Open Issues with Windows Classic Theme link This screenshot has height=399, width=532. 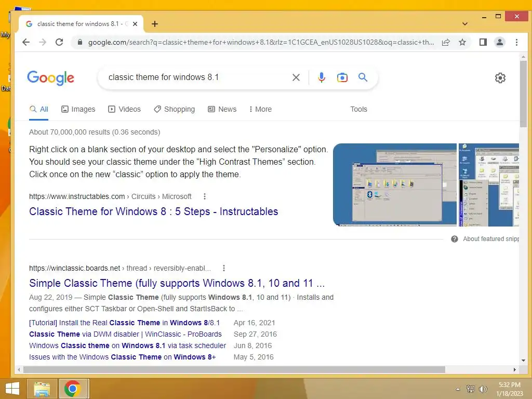(x=122, y=357)
